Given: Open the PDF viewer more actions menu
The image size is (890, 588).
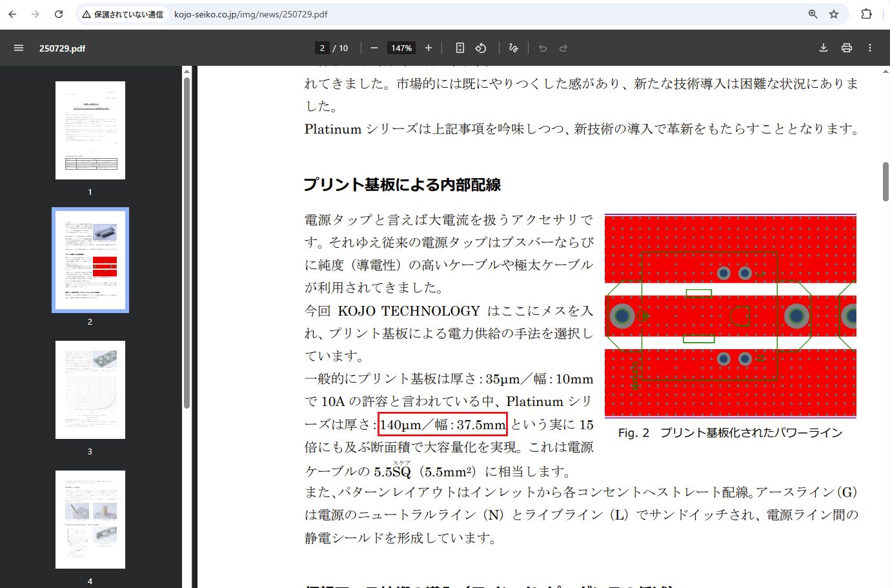Looking at the screenshot, I should (x=870, y=48).
